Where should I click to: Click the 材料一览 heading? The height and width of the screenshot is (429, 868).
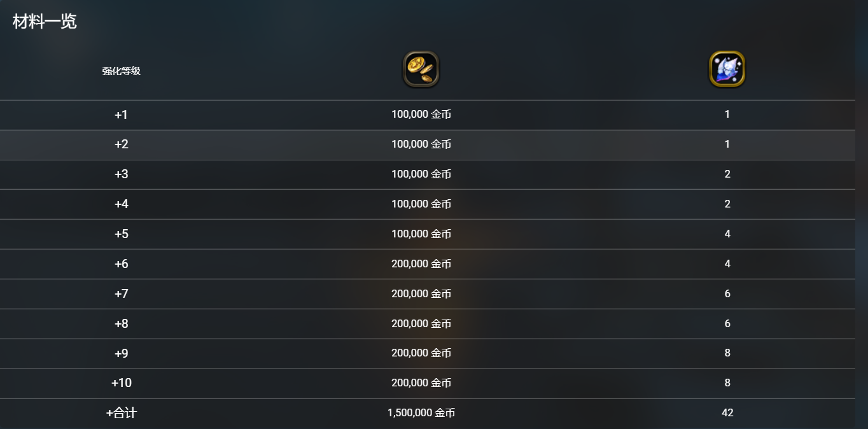[45, 22]
